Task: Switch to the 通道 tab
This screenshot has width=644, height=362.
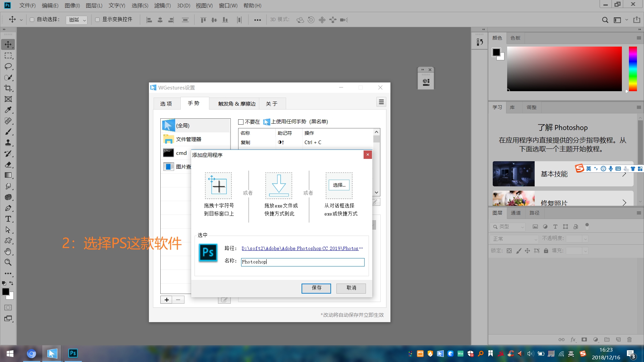Action: 516,213
